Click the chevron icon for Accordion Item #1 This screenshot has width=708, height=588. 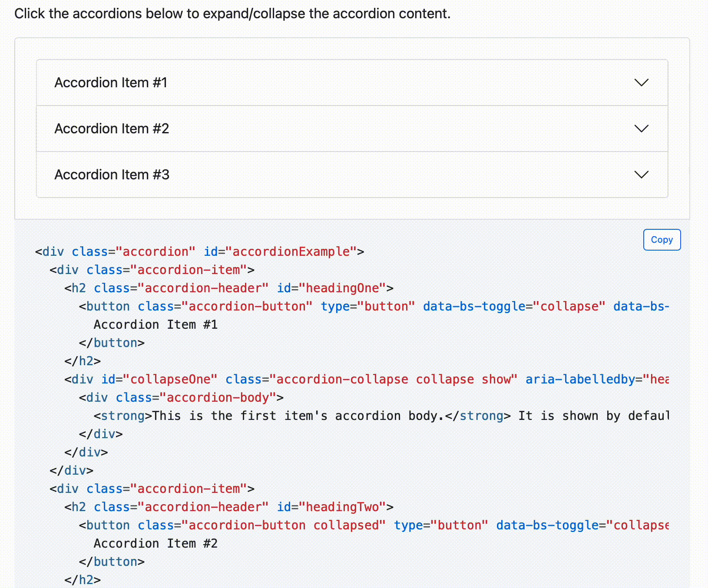[641, 83]
